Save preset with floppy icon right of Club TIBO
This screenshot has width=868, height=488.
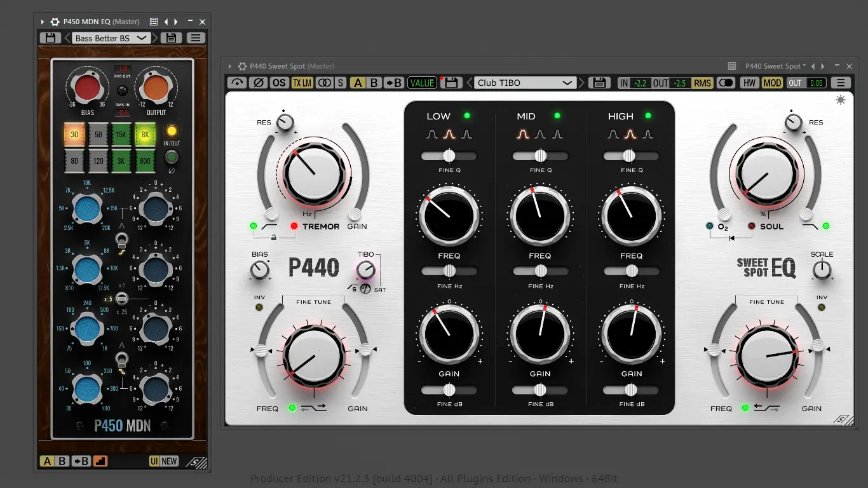(599, 83)
